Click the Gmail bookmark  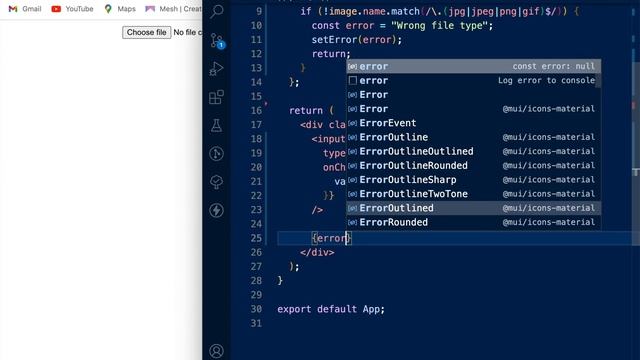[25, 9]
